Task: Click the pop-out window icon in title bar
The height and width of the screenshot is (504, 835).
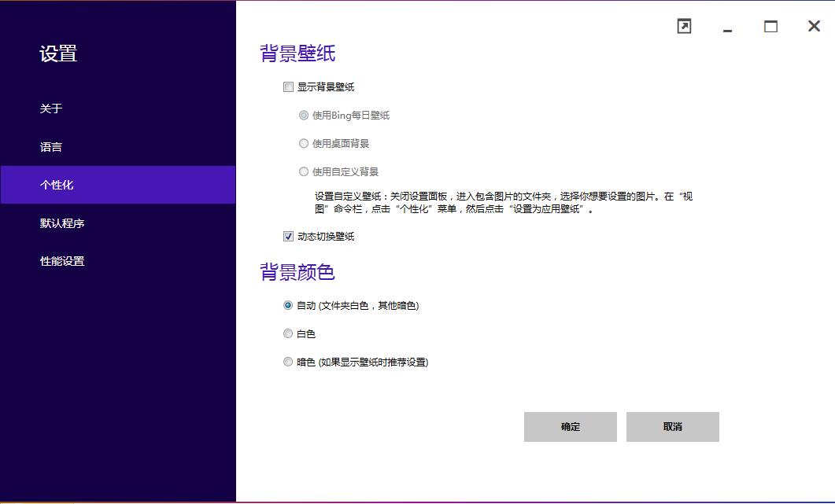Action: click(684, 27)
